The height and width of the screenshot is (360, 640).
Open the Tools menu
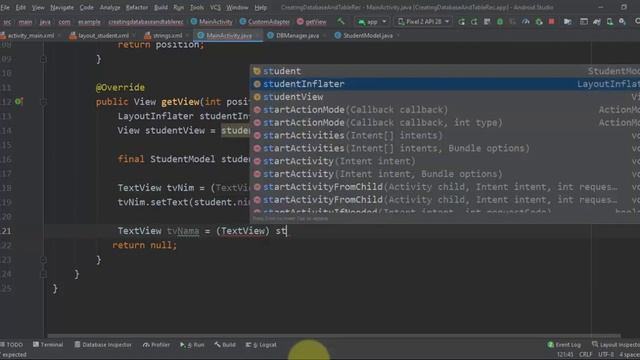point(197,7)
